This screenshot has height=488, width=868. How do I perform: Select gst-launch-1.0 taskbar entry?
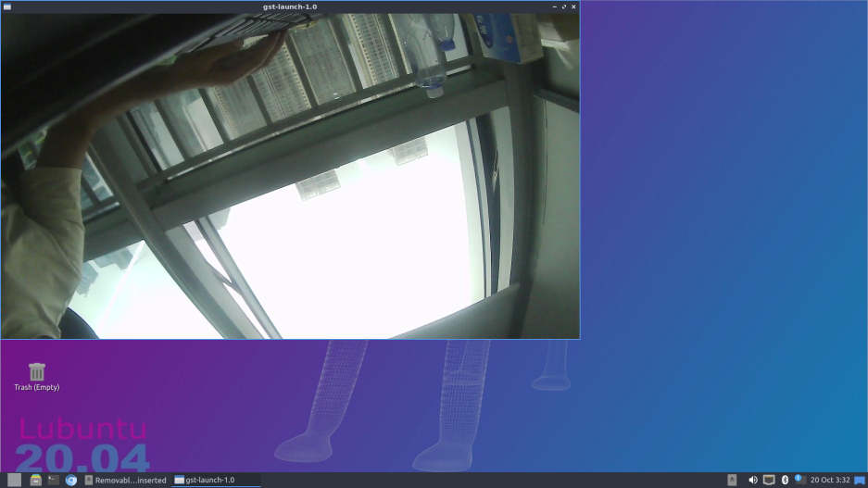[x=216, y=481]
